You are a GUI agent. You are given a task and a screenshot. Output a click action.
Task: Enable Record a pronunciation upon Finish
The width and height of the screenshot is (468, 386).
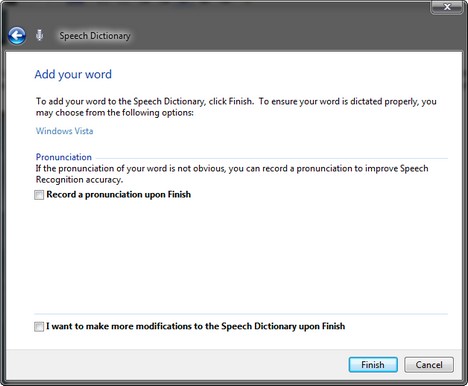pyautogui.click(x=39, y=195)
